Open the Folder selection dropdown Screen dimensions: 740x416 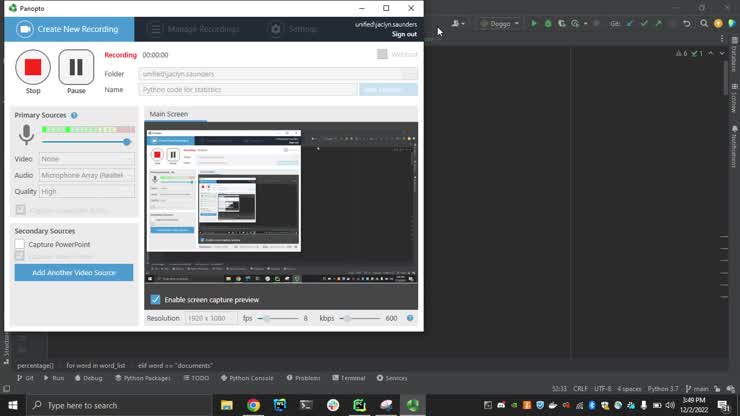pyautogui.click(x=278, y=74)
